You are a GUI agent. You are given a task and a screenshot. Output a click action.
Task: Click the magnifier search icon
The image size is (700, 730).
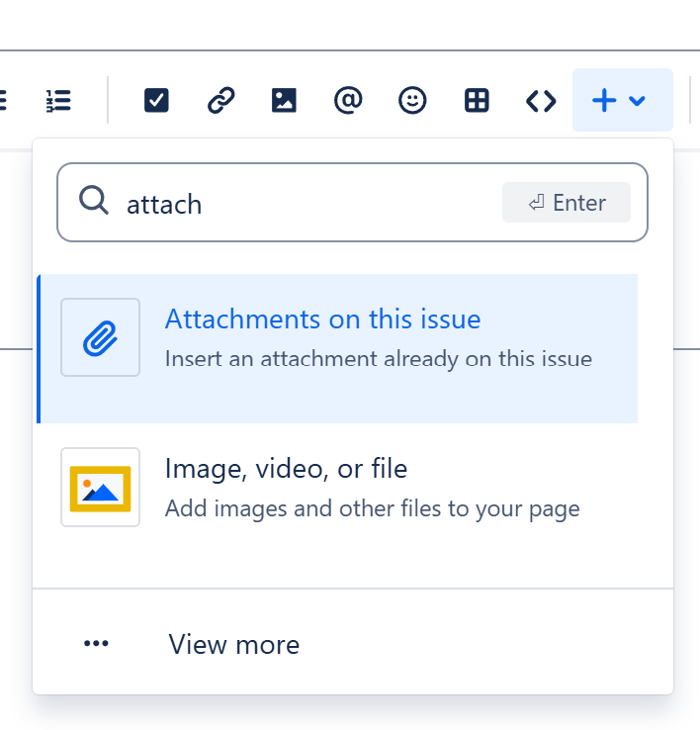[x=94, y=200]
